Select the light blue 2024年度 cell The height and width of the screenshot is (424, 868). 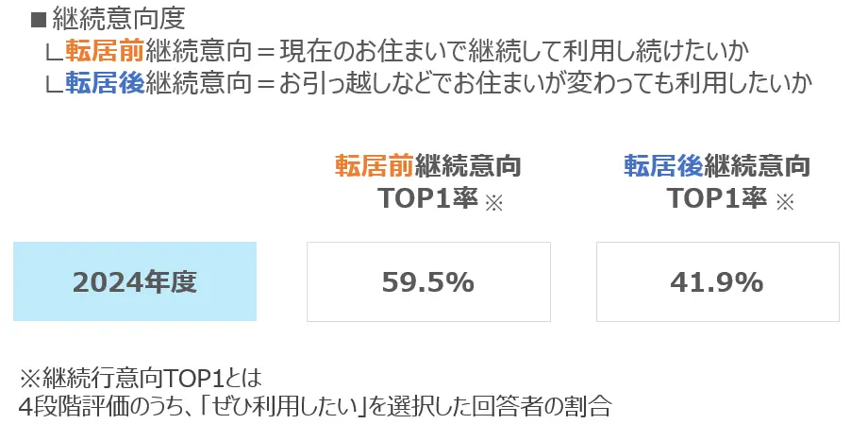[135, 281]
